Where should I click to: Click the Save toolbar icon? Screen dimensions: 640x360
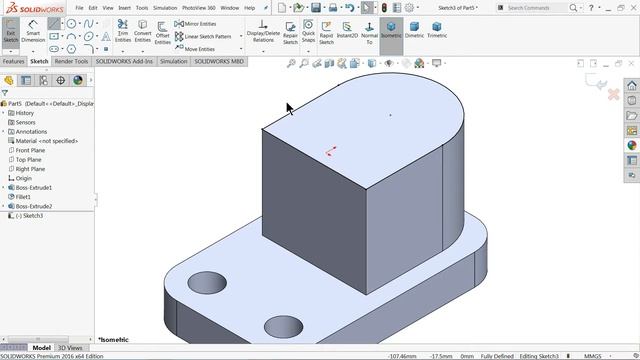point(316,8)
